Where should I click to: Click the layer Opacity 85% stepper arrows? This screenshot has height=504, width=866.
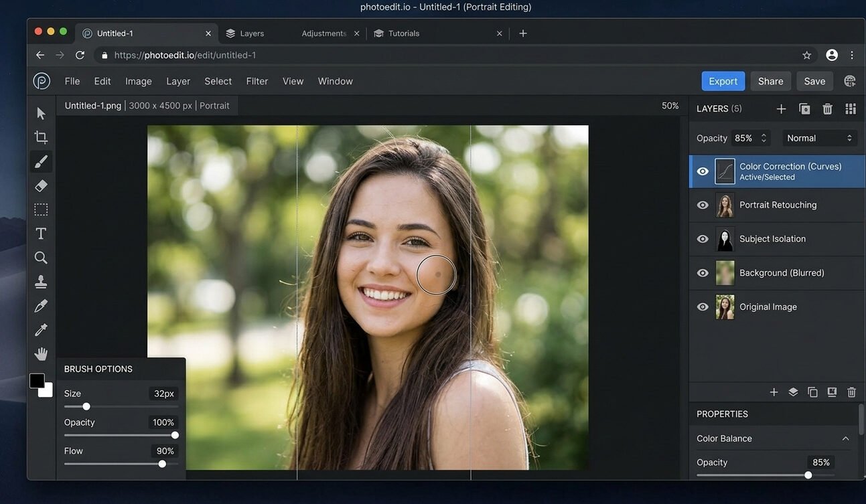pos(764,138)
